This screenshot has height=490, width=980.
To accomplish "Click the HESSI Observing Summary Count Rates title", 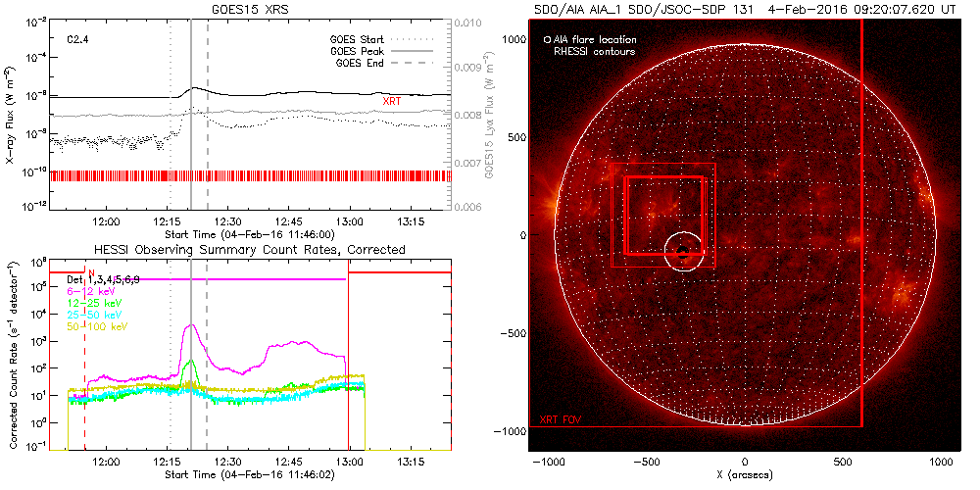I will tap(249, 250).
